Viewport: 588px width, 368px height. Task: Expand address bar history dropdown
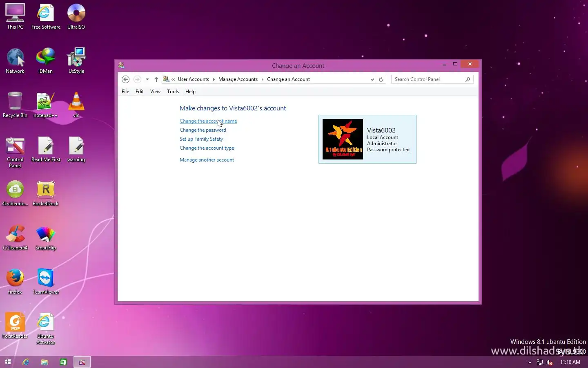(372, 79)
